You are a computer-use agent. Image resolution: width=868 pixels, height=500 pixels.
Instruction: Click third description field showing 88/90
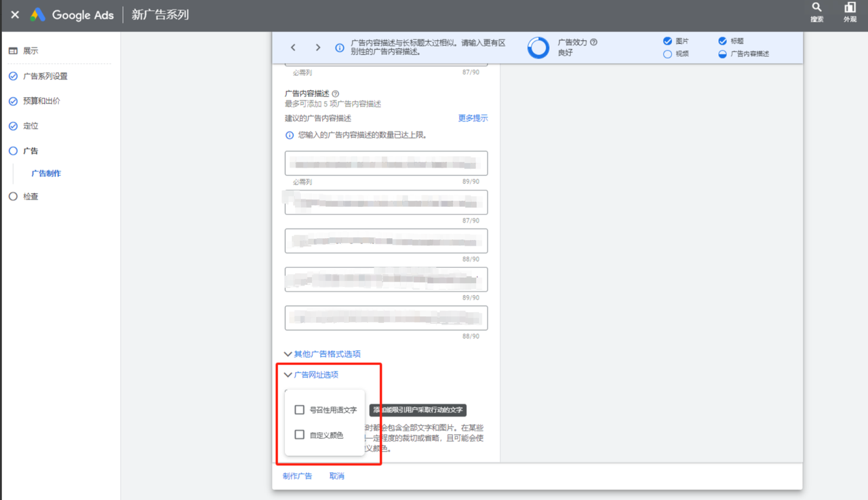(x=386, y=241)
